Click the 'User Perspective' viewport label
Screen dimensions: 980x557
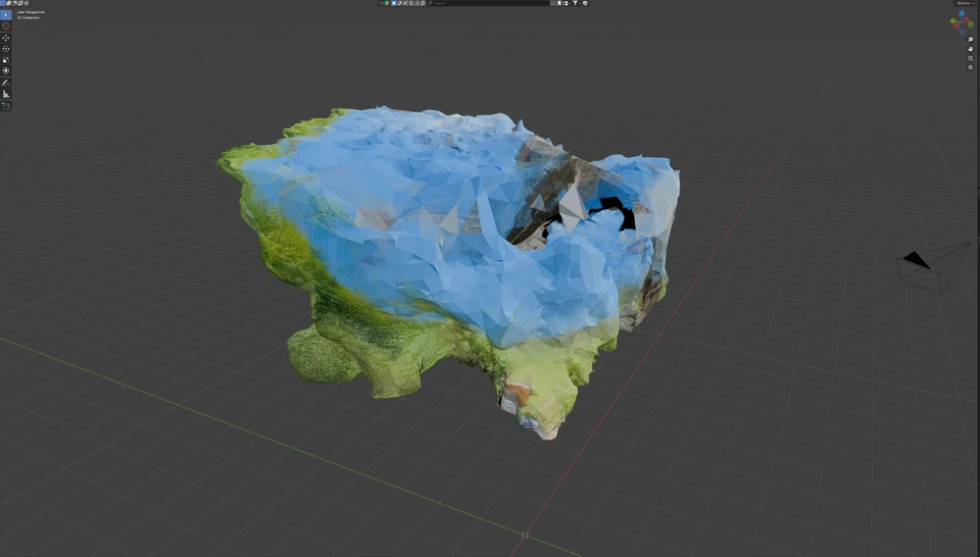(30, 12)
